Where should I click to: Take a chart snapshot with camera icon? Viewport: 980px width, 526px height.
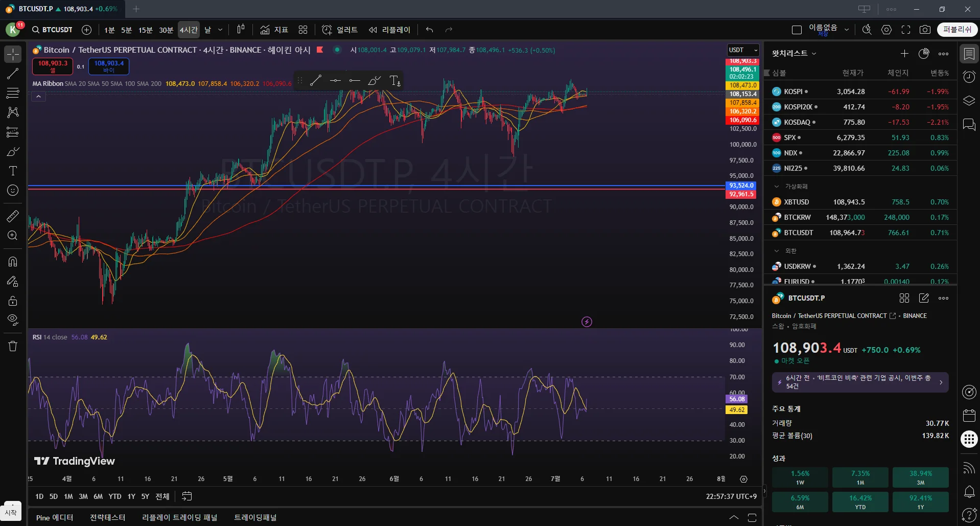(x=925, y=30)
